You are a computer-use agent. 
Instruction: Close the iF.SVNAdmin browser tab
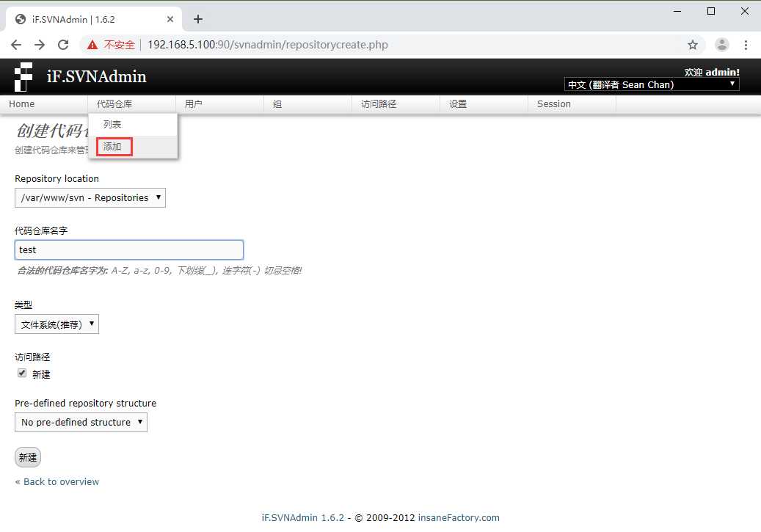click(170, 19)
